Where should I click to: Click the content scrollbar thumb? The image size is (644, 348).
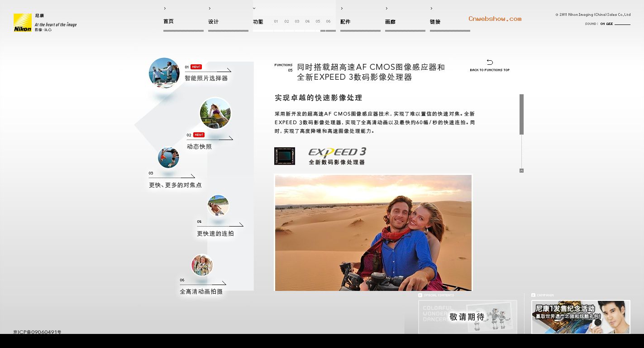coord(521,114)
